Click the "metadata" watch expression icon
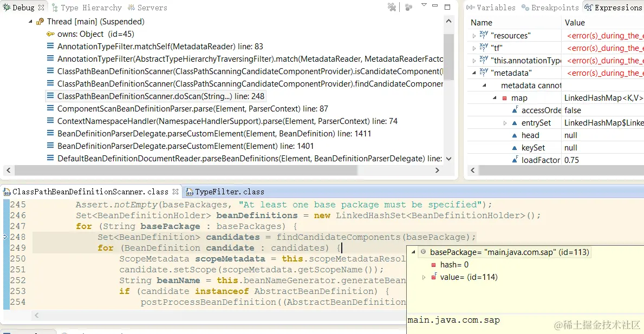The height and width of the screenshot is (334, 644). (x=484, y=72)
